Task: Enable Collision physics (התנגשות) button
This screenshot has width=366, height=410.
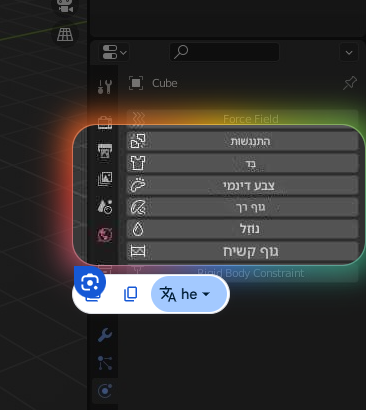Action: (242, 141)
